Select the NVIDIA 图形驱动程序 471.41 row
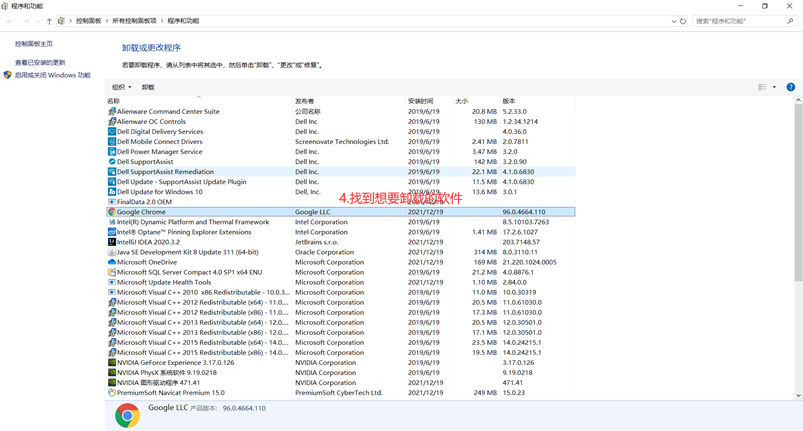The height and width of the screenshot is (431, 803). click(341, 383)
